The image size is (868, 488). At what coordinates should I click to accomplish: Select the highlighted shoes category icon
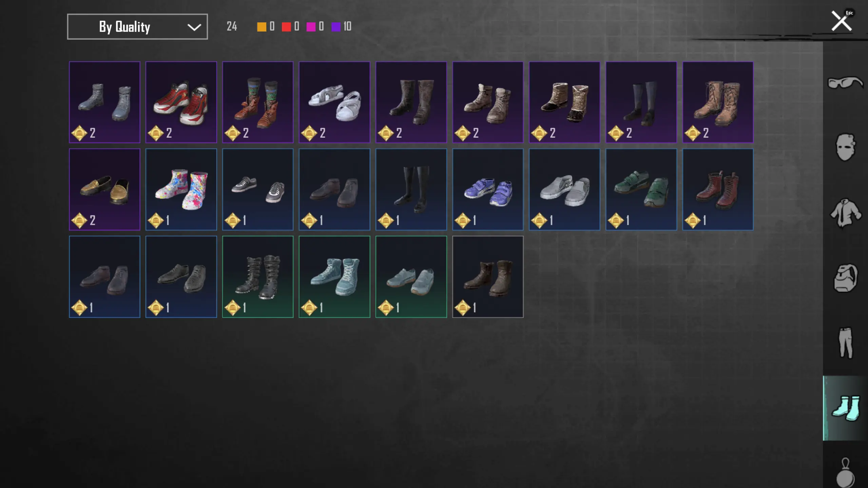pos(845,408)
